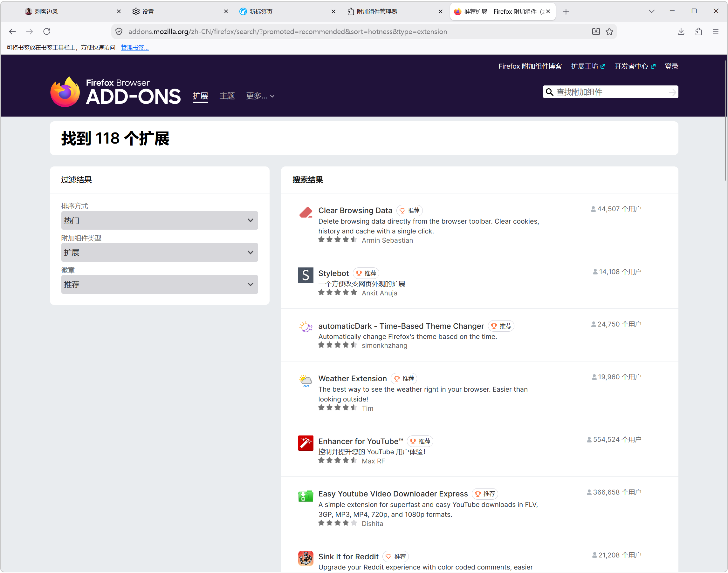The image size is (728, 573).
Task: Bookmark this page with the star icon
Action: (x=609, y=31)
